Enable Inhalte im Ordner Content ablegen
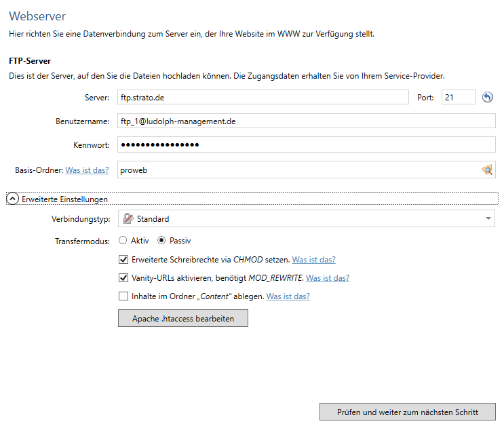504x430 pixels. coord(123,296)
